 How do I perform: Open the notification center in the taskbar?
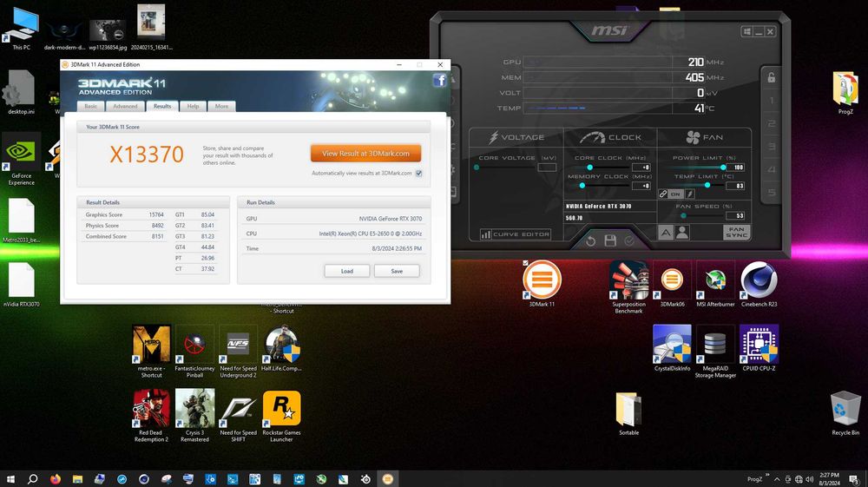(854, 479)
